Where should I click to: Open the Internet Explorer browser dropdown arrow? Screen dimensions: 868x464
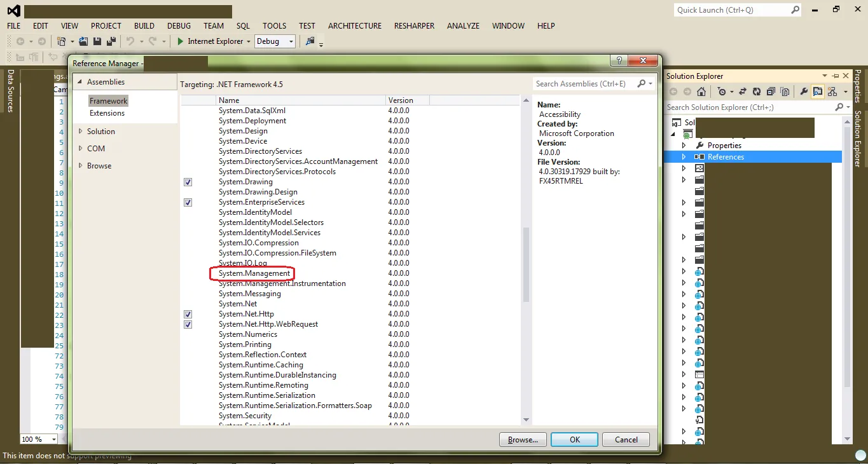[248, 41]
